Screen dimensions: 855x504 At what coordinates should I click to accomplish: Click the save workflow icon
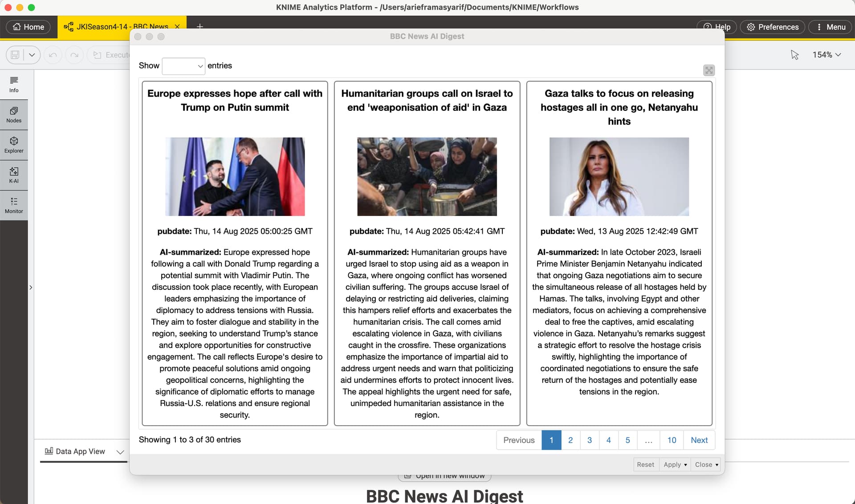(x=15, y=55)
